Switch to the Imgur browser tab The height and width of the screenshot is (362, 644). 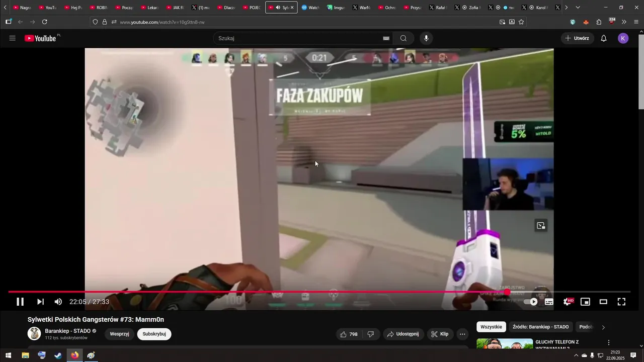[x=336, y=8]
